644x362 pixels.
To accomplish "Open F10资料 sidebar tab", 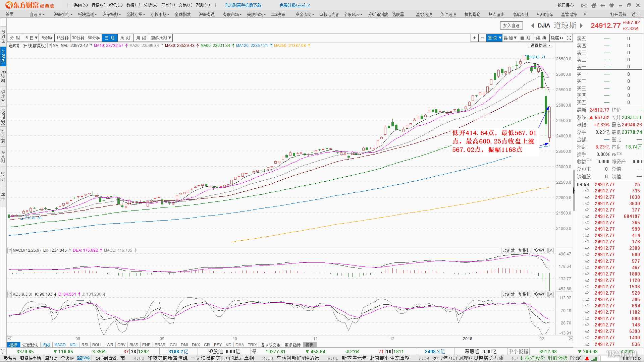I will 3,76.
